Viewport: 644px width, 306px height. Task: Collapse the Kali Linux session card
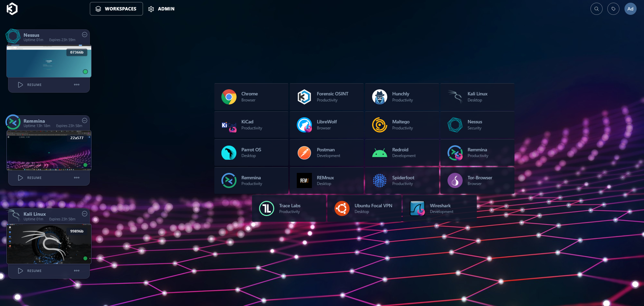click(x=84, y=213)
